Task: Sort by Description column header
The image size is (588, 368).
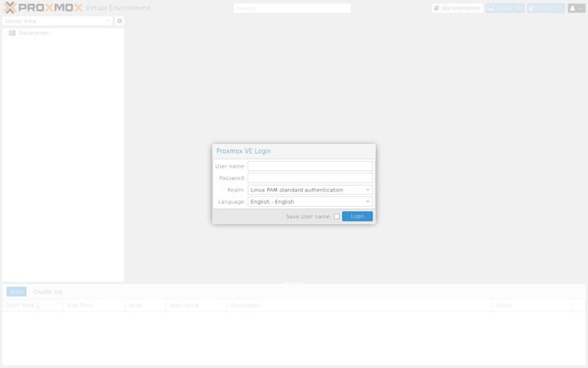Action: point(359,305)
